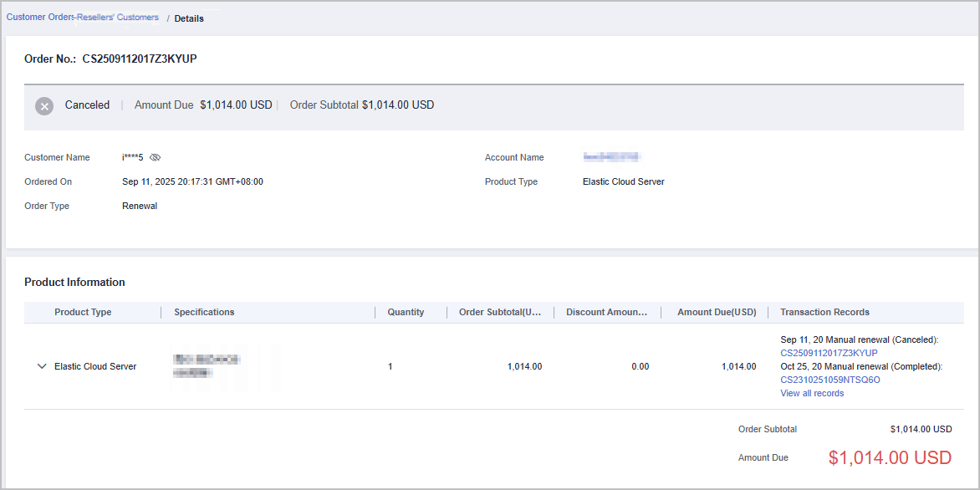This screenshot has width=980, height=490.
Task: Click the blurred Account Name value
Action: 611,157
